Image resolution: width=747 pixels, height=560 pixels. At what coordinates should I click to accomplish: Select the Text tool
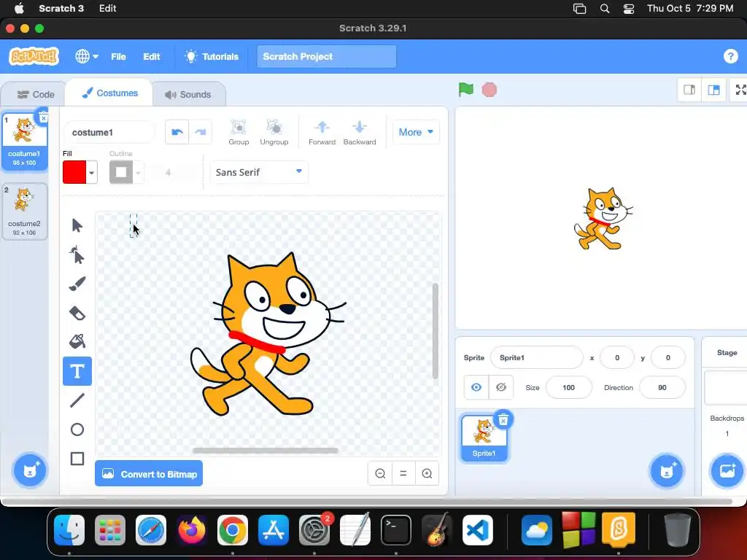point(77,371)
